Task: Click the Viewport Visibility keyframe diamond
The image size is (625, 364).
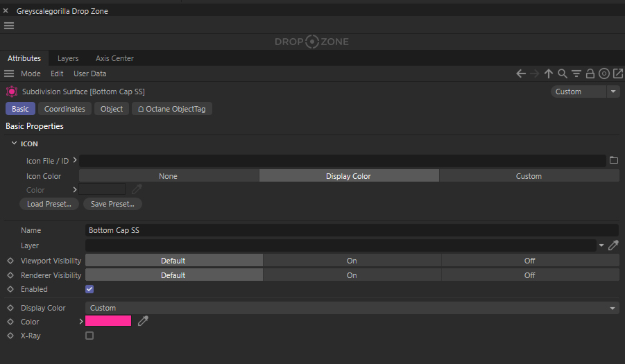Action: [x=10, y=261]
